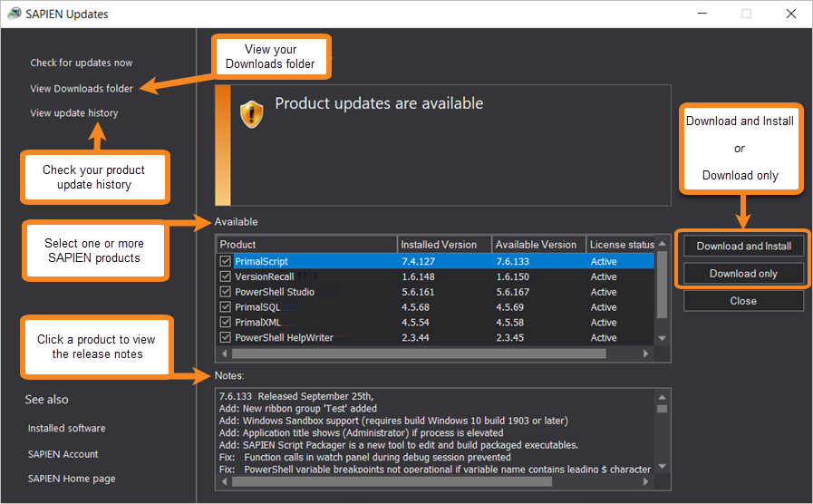Click the SAPIEN Script Packager note line
Image resolution: width=813 pixels, height=504 pixels.
(399, 445)
